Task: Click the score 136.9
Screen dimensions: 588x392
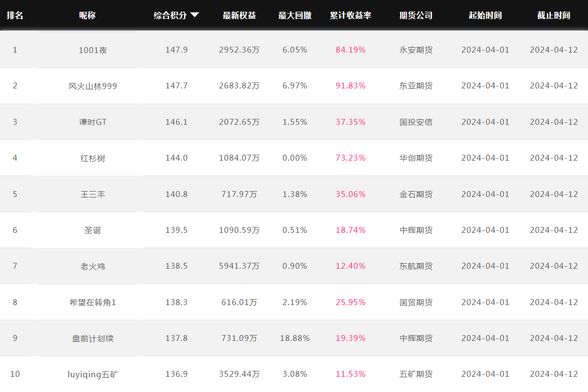Action: click(x=177, y=374)
